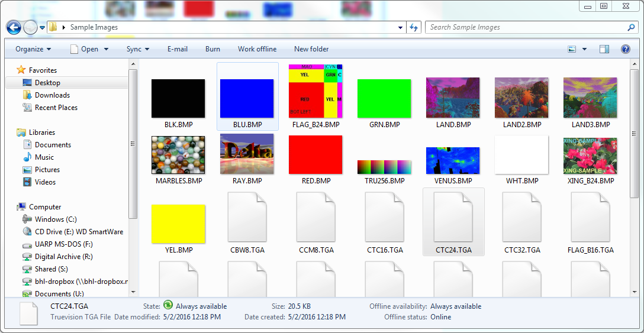Expand the address bar history dropdown
This screenshot has height=333, width=644.
(x=401, y=28)
